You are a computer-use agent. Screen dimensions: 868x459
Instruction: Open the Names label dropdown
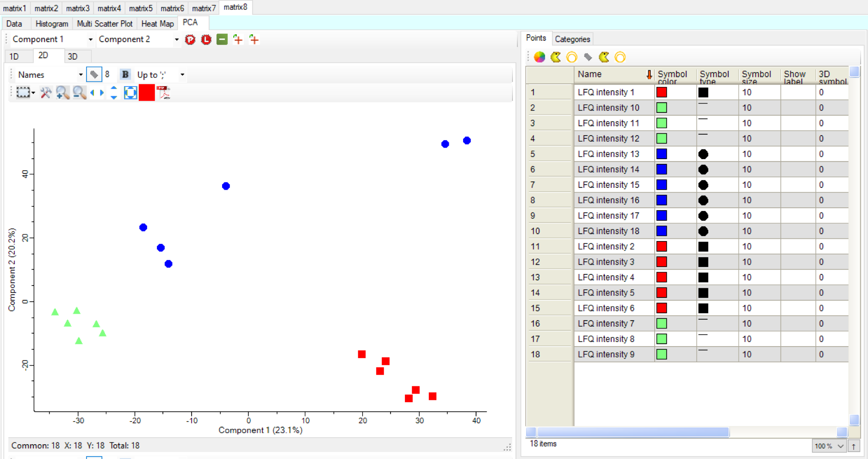point(81,75)
